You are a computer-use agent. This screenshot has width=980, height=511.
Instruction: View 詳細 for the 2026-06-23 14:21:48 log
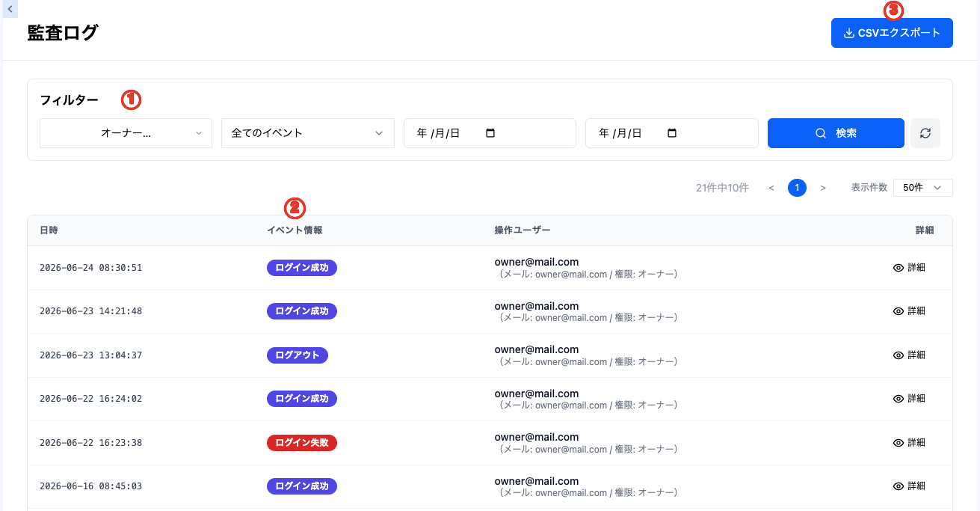click(909, 311)
